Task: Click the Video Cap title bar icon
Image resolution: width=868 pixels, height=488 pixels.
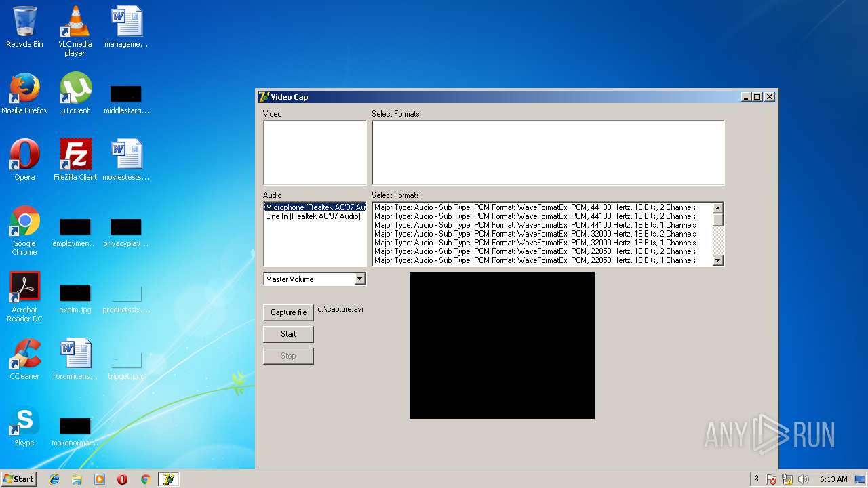Action: 264,97
